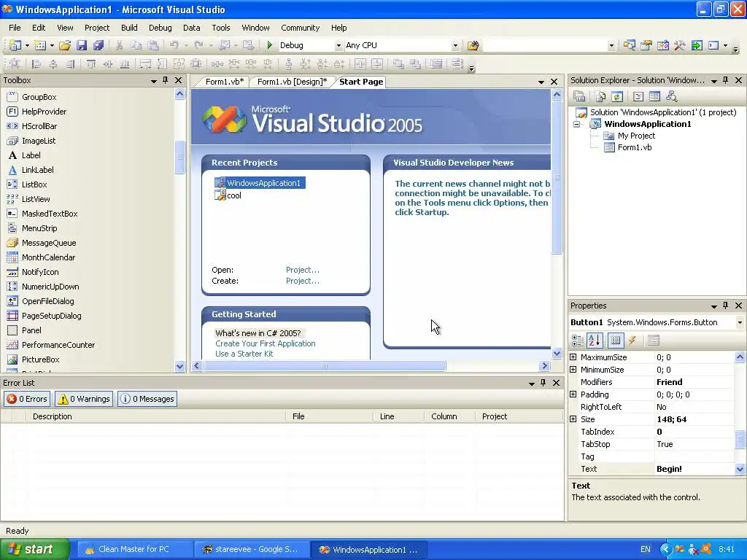Click Create Your First Application link
This screenshot has width=747, height=560.
tap(266, 343)
